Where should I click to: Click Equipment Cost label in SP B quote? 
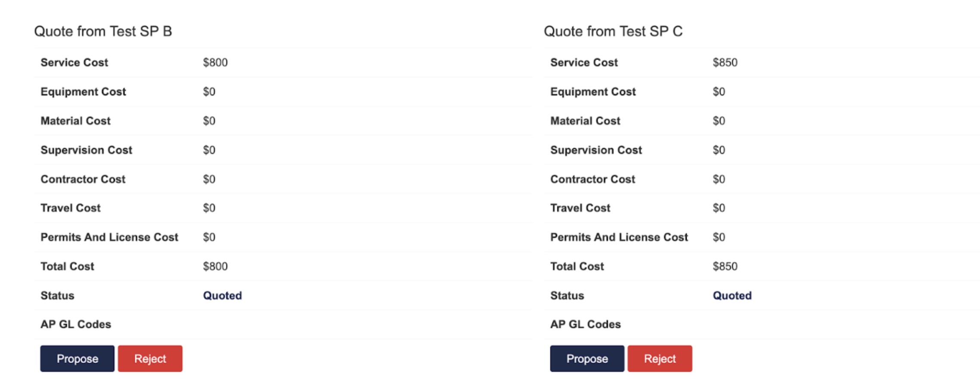(83, 92)
